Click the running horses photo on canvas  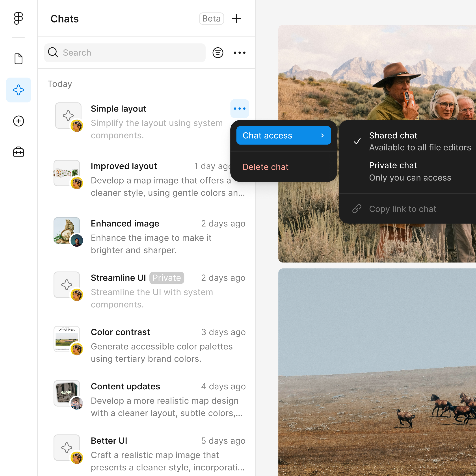(377, 372)
